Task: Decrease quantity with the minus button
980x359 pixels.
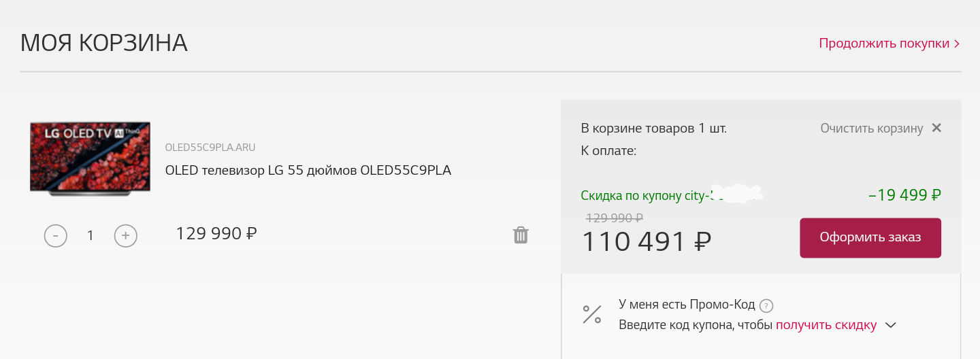Action: [56, 236]
